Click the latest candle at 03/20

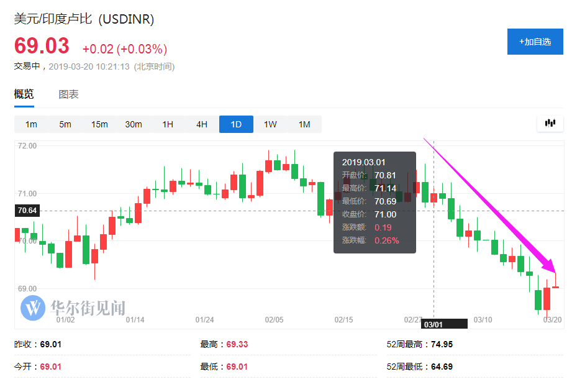[555, 286]
